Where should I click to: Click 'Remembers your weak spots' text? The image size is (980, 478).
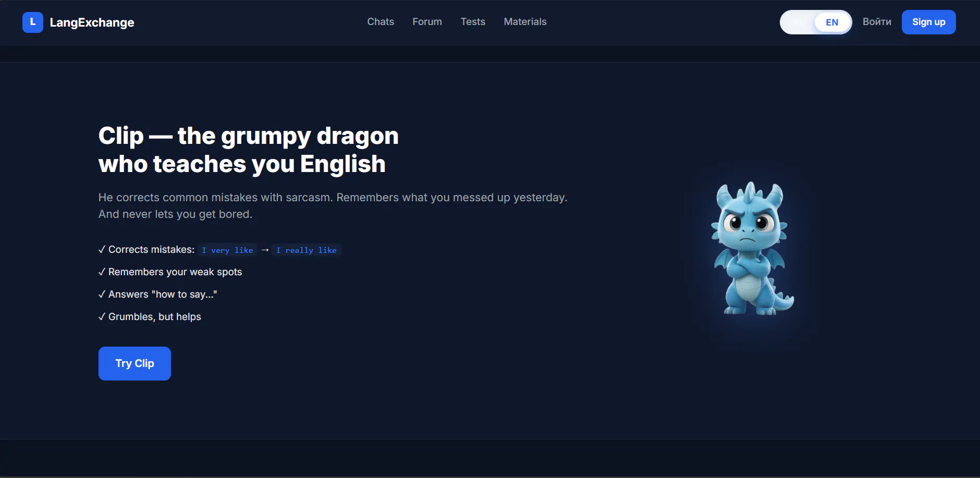pyautogui.click(x=175, y=272)
